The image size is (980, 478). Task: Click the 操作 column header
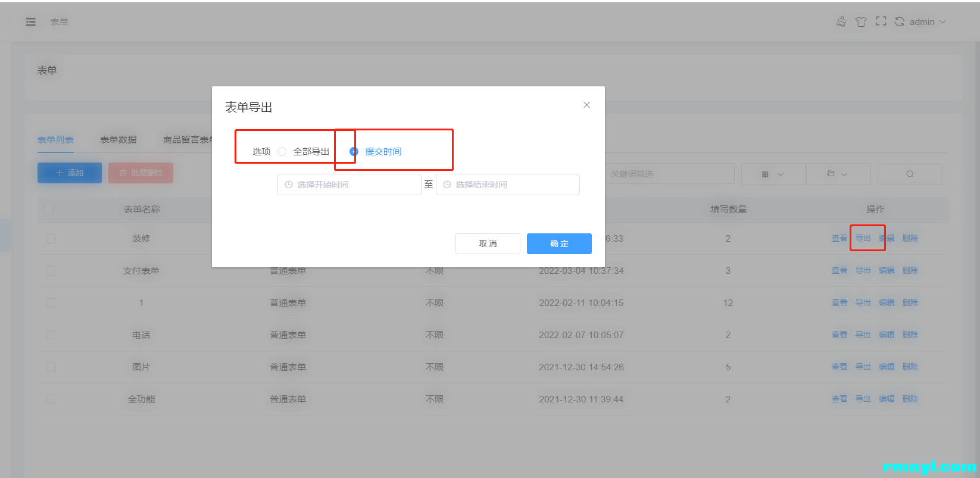[x=875, y=210]
